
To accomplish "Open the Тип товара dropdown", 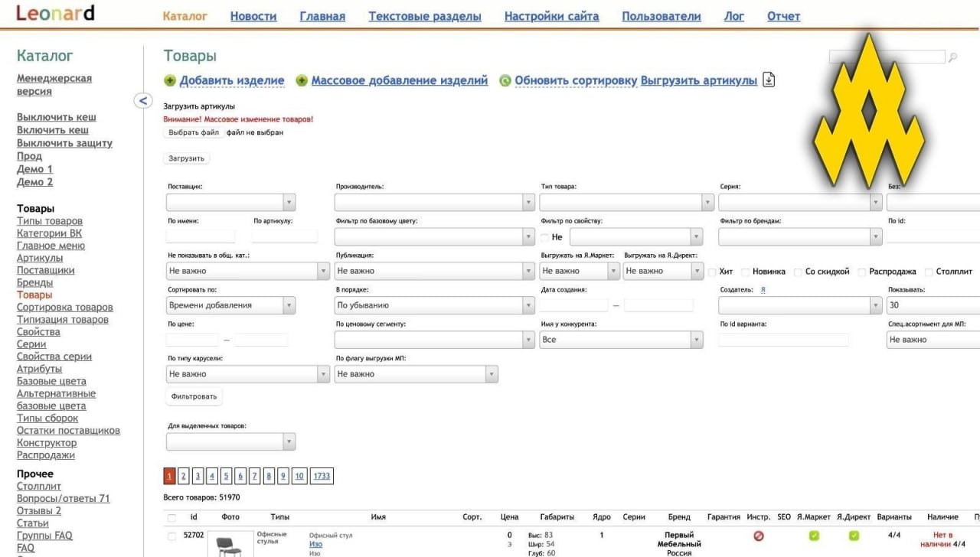I will (x=626, y=203).
